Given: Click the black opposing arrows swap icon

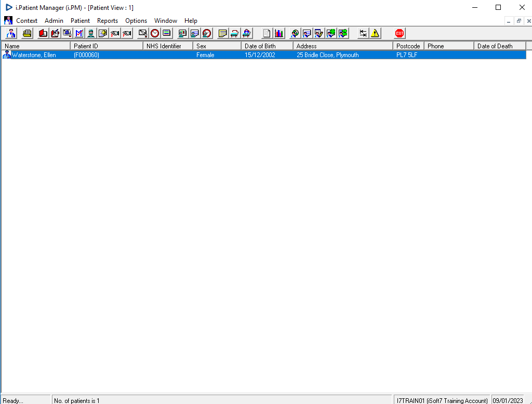Looking at the screenshot, I should tap(363, 33).
